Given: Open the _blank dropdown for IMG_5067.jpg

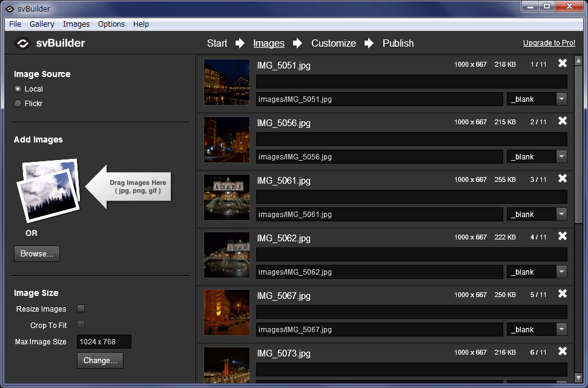Looking at the screenshot, I should tap(561, 330).
